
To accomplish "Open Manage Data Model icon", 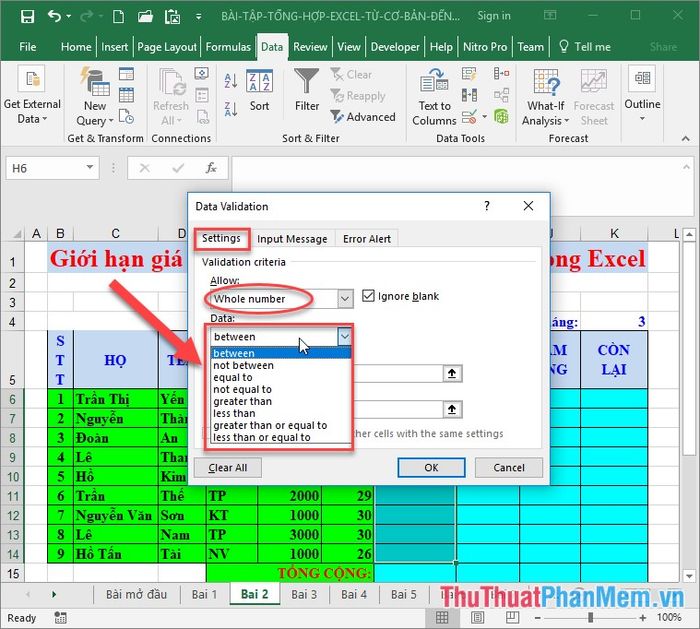I will point(501,117).
